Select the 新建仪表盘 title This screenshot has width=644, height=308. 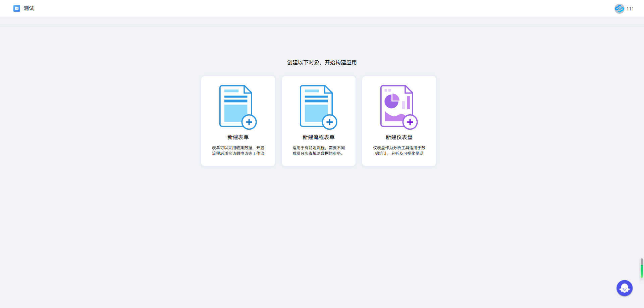point(399,137)
